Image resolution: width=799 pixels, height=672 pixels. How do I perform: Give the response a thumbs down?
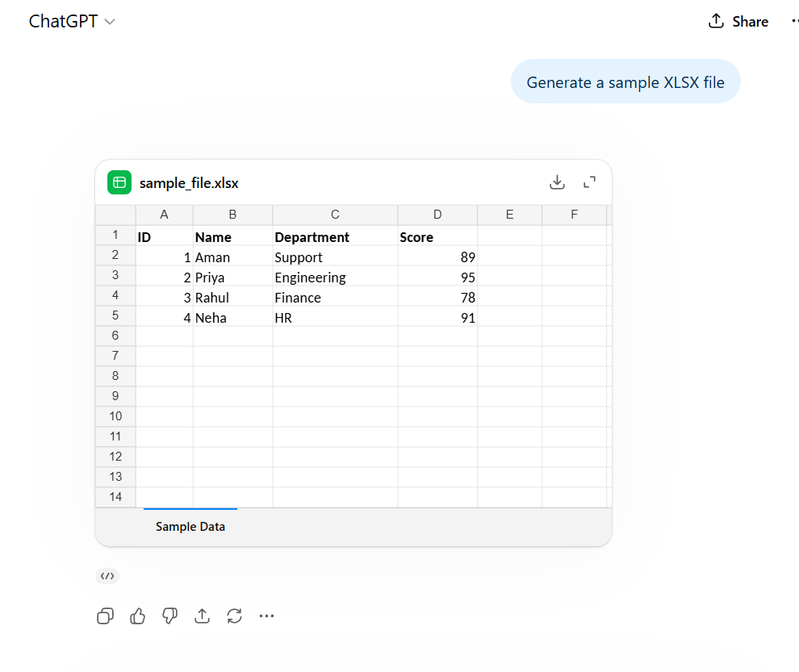[169, 616]
